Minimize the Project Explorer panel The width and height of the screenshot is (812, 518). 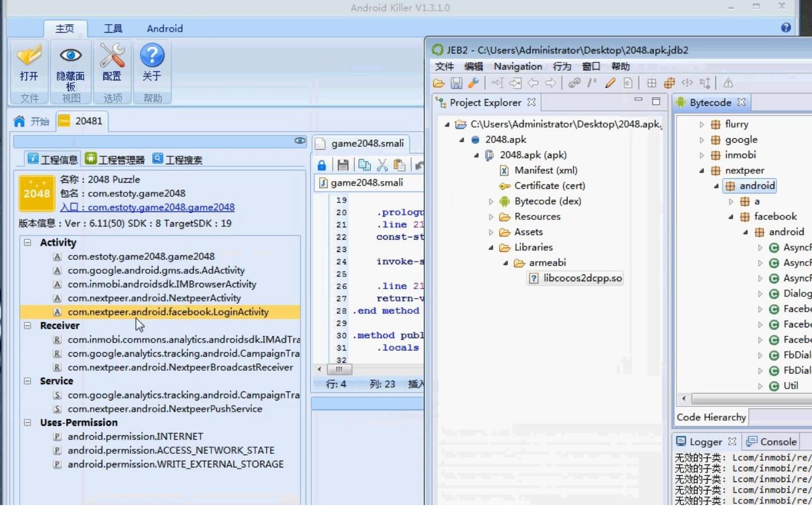point(638,100)
